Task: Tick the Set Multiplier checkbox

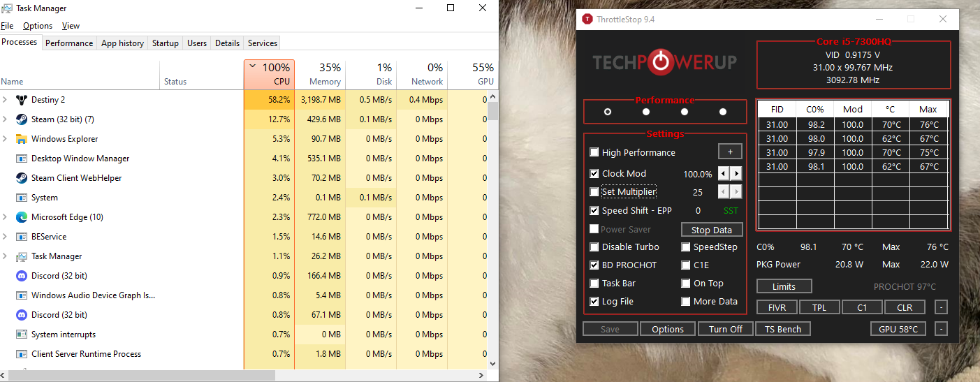Action: click(594, 191)
